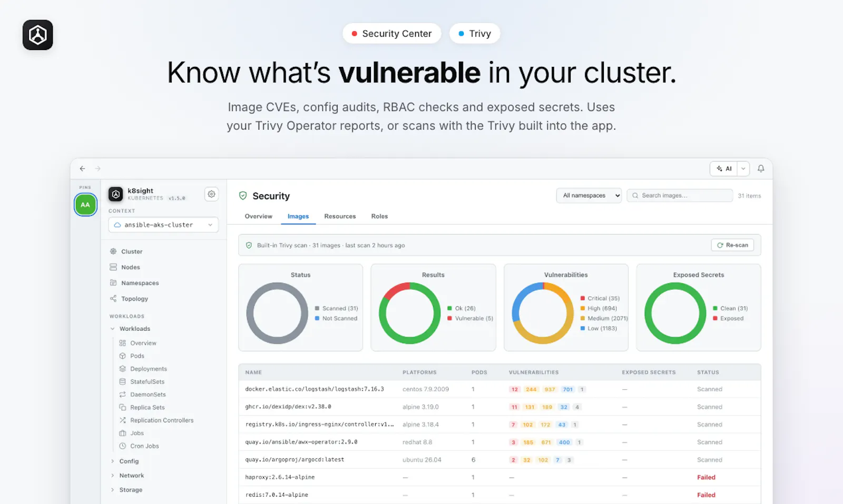
Task: Expand the Network section
Action: pos(112,476)
